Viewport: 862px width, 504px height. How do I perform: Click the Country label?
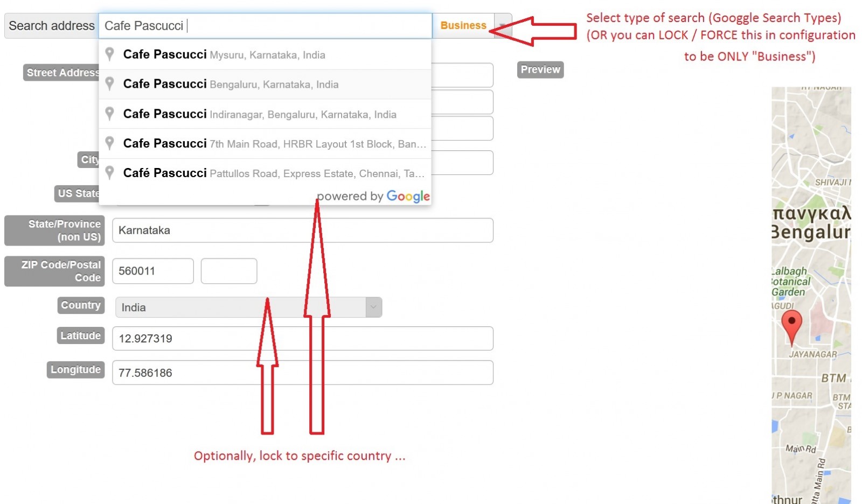click(80, 305)
